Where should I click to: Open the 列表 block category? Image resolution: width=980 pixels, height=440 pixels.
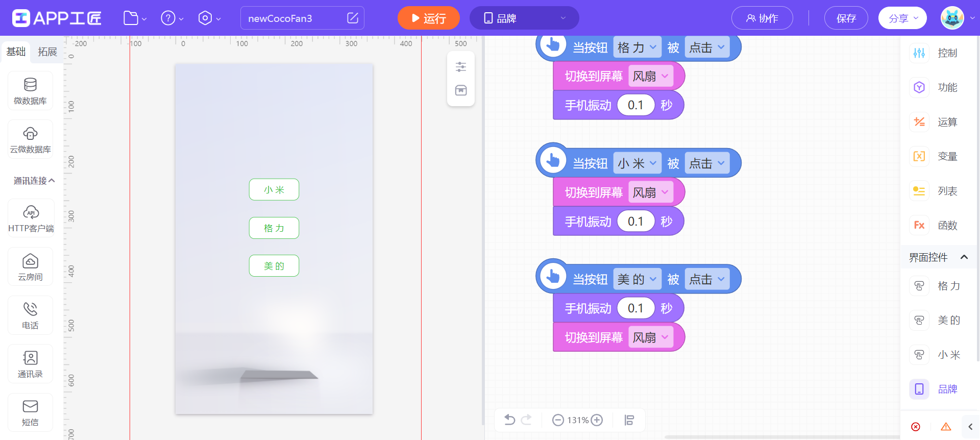tap(935, 191)
